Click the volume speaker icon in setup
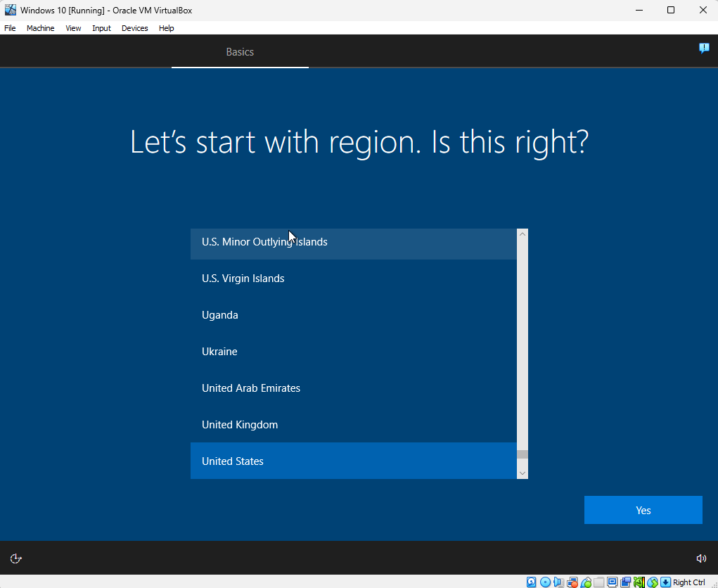Viewport: 718px width, 588px height. (701, 558)
